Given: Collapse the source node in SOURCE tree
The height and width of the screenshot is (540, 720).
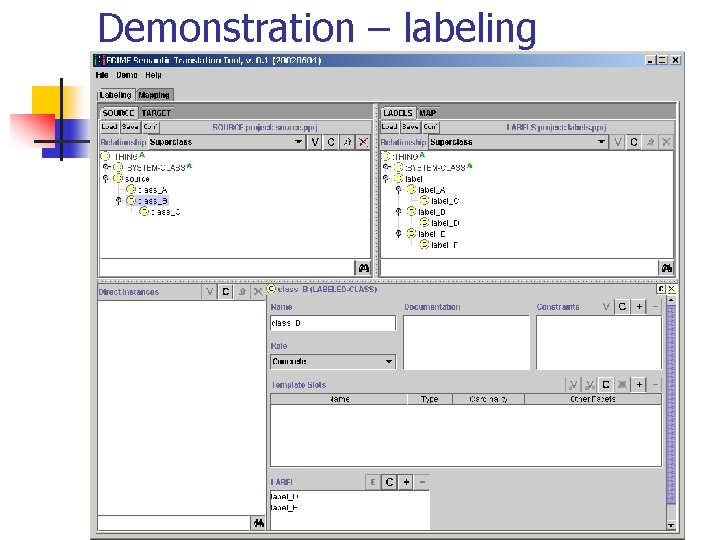Looking at the screenshot, I should click(x=106, y=179).
